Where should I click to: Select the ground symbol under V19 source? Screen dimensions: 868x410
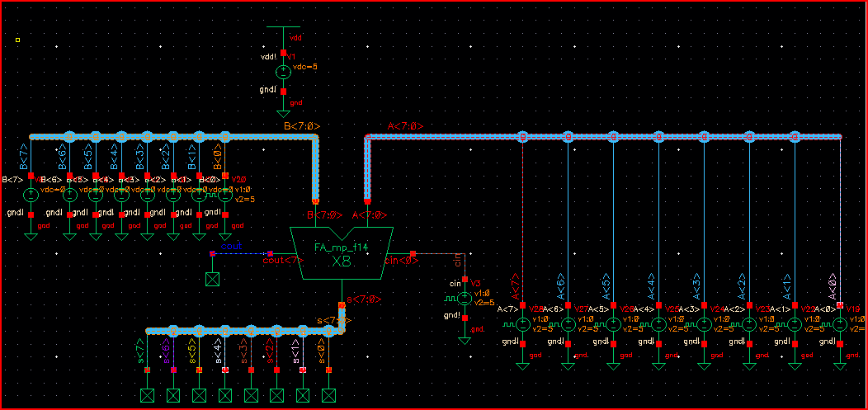pos(840,365)
